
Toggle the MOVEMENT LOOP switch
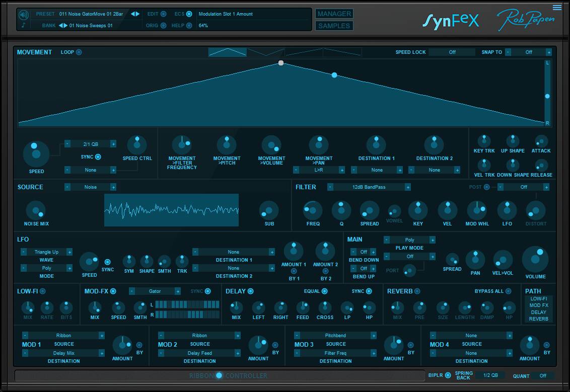79,52
